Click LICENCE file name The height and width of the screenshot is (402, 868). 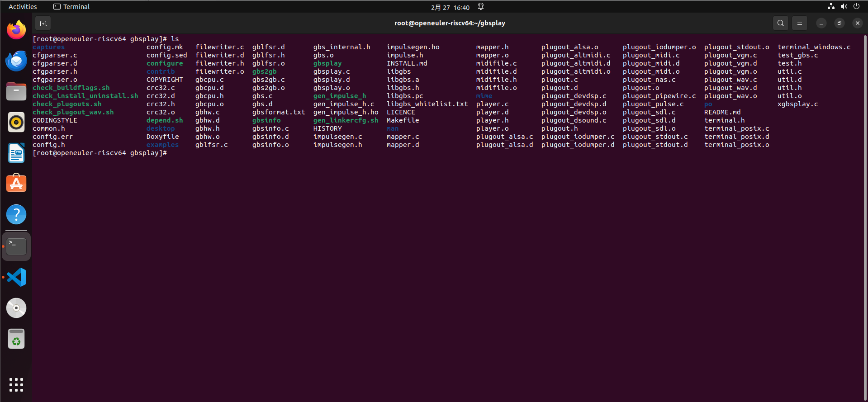401,112
